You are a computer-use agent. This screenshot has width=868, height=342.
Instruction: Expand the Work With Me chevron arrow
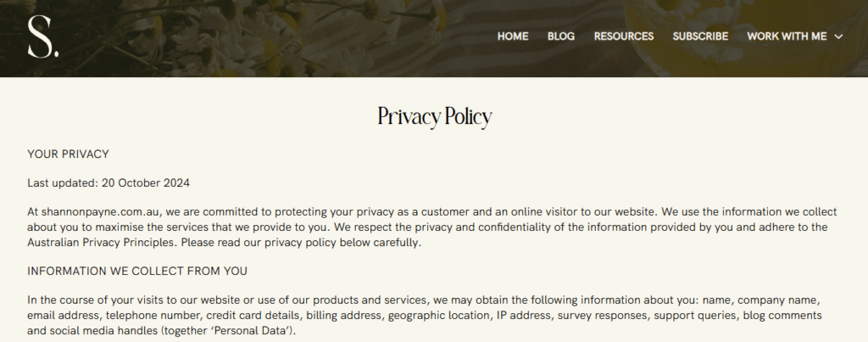pos(838,36)
